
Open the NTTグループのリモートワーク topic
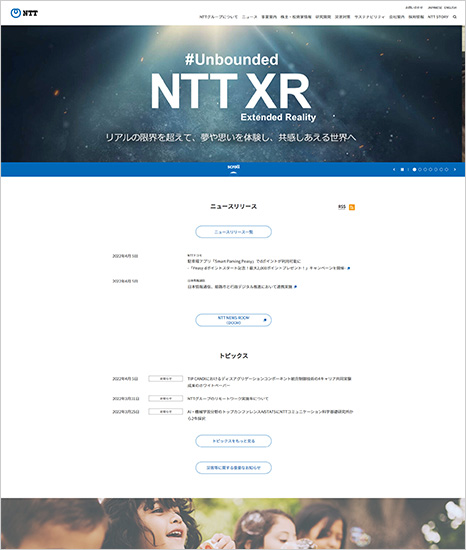[228, 399]
